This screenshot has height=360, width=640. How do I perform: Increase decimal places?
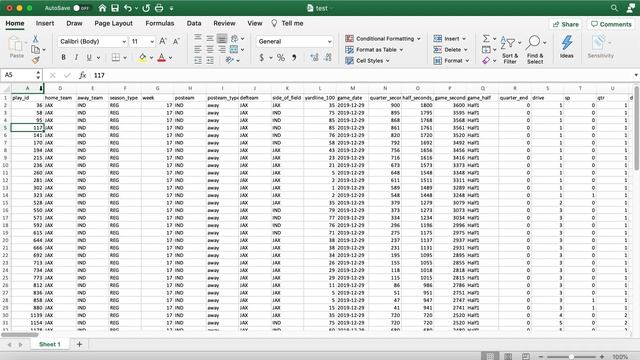314,58
